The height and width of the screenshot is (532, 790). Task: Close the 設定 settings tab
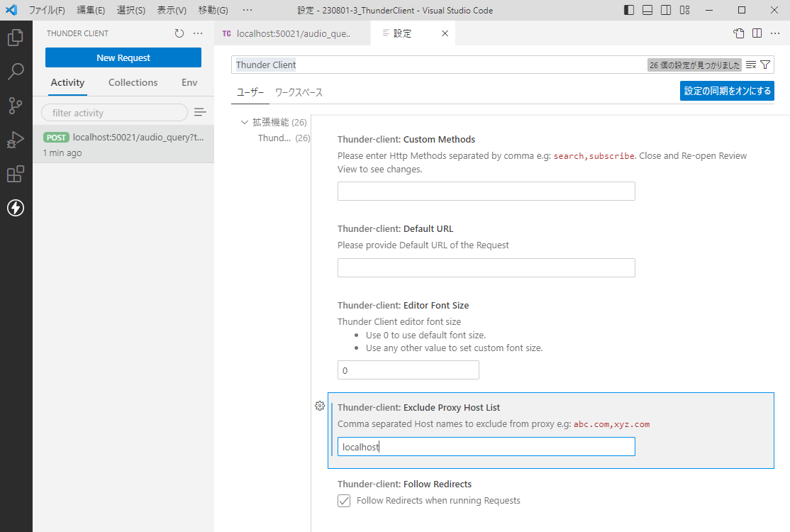click(445, 33)
